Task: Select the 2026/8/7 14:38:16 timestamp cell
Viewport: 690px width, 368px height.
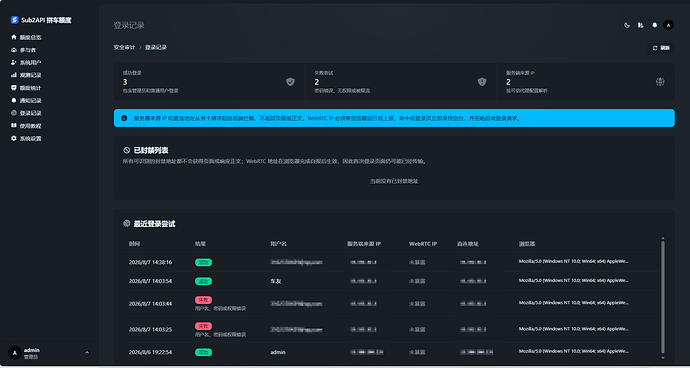Action: (150, 262)
